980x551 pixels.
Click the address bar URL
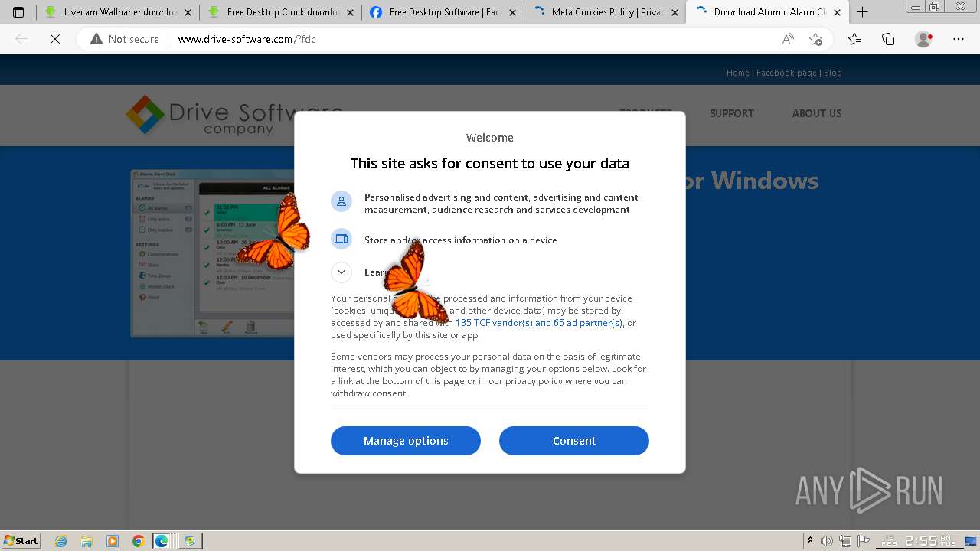tap(247, 39)
